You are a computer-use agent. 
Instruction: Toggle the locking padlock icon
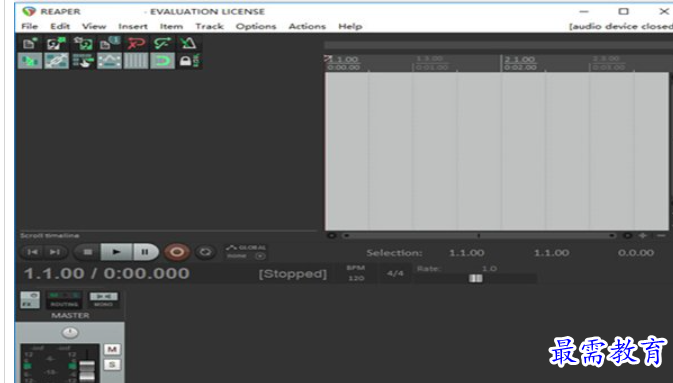(189, 61)
